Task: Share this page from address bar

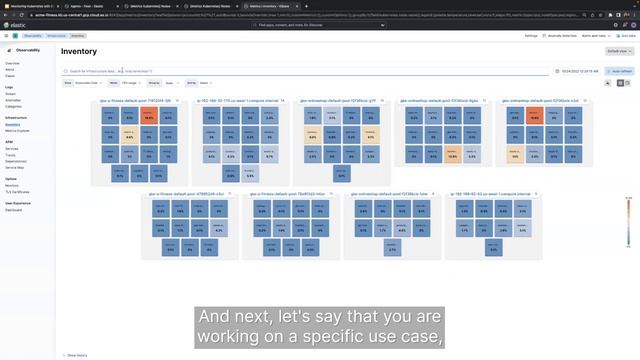Action: 593,15
